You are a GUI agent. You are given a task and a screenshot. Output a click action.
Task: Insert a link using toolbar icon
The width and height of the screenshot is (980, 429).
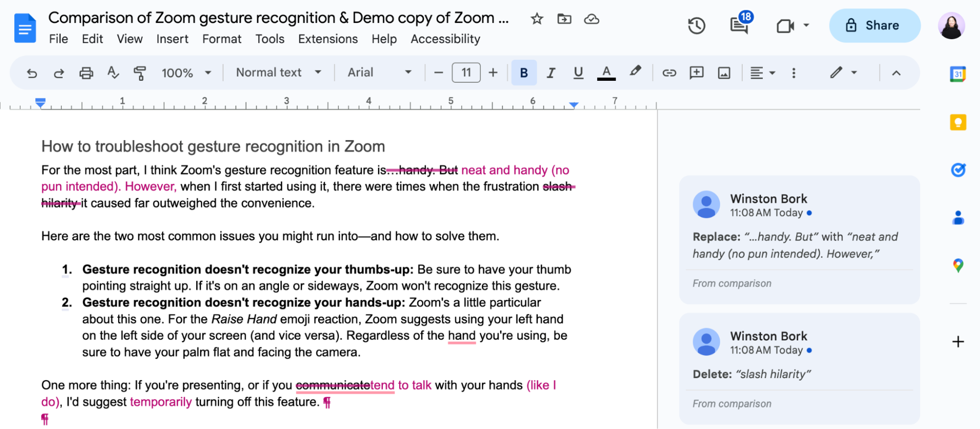pyautogui.click(x=669, y=73)
